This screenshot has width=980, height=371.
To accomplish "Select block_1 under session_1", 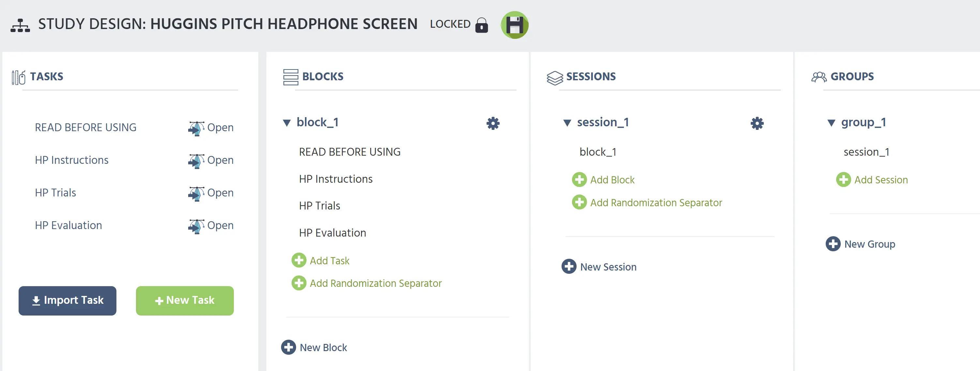I will coord(598,152).
